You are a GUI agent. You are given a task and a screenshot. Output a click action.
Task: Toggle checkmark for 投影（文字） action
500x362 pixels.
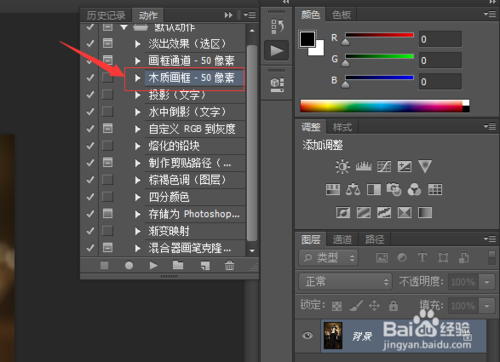[x=90, y=95]
